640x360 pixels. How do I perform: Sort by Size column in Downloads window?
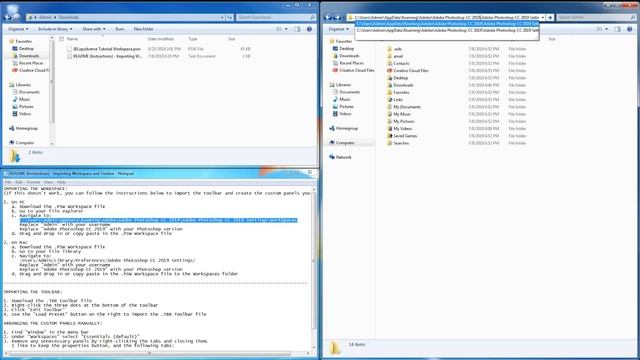[232, 39]
